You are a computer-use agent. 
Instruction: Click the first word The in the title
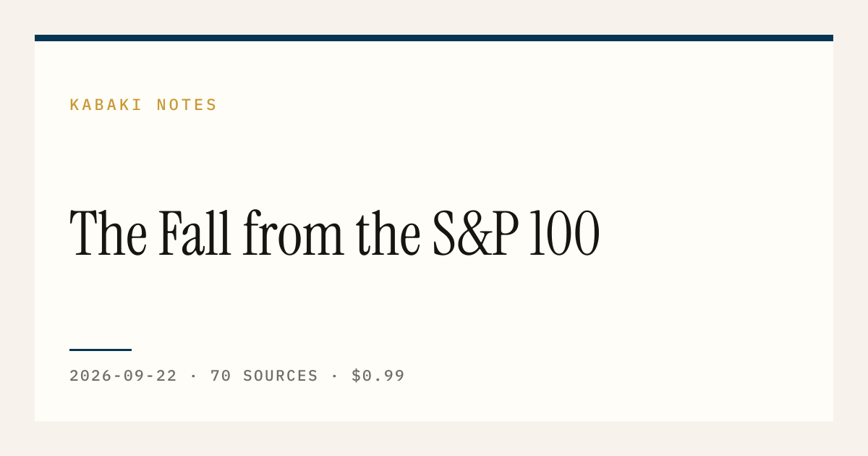point(109,234)
